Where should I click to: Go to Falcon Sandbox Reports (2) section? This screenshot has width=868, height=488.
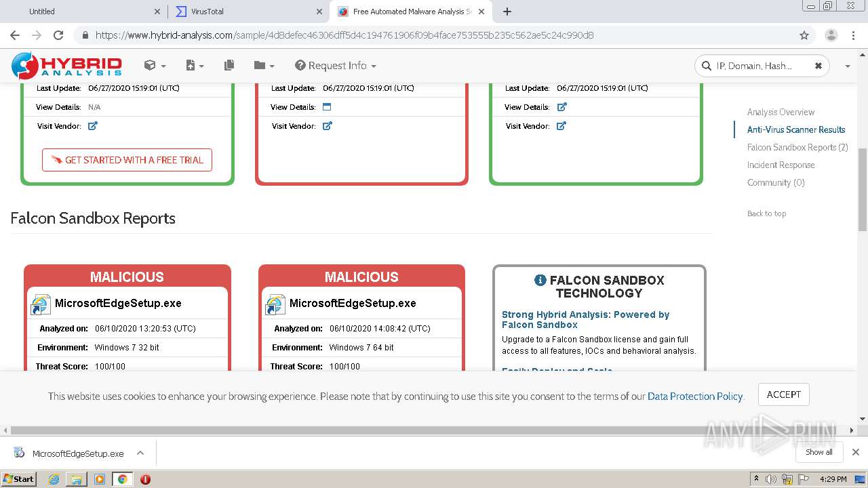click(x=797, y=147)
